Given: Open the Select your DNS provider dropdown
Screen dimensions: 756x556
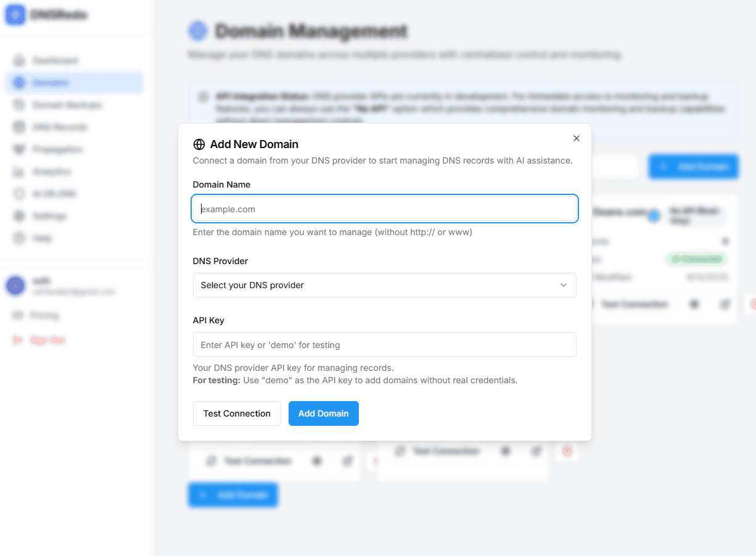Looking at the screenshot, I should pos(385,285).
